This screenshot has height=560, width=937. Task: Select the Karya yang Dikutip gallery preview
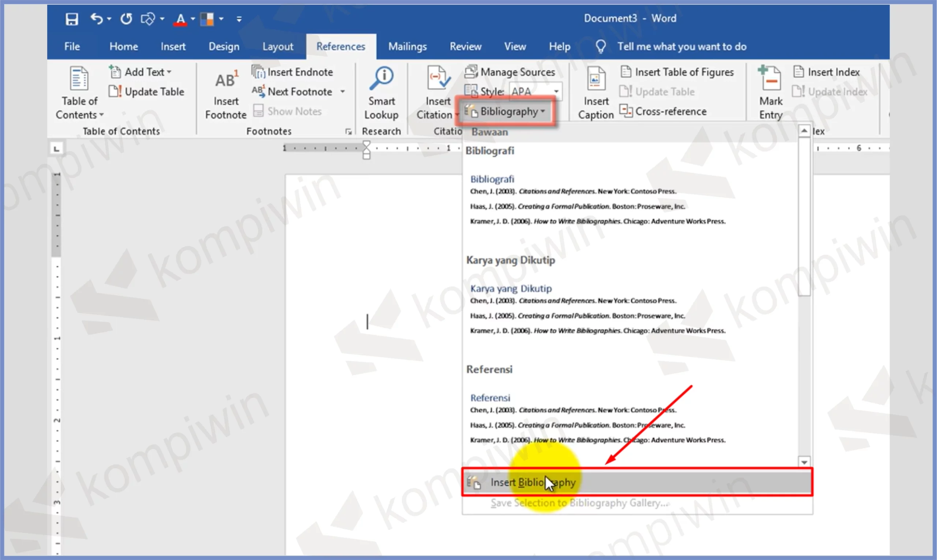(597, 309)
